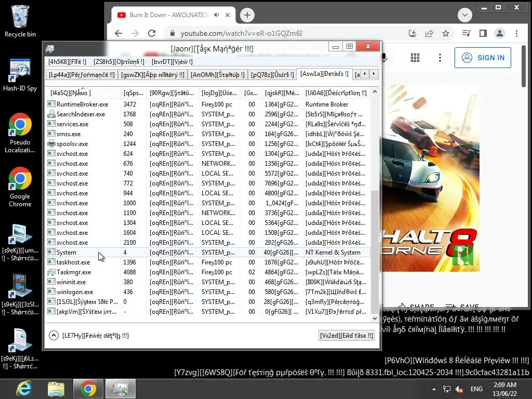Viewport: 532px width, 399px height.
Task: Collapse with the Fewer details button
Action: 89,336
